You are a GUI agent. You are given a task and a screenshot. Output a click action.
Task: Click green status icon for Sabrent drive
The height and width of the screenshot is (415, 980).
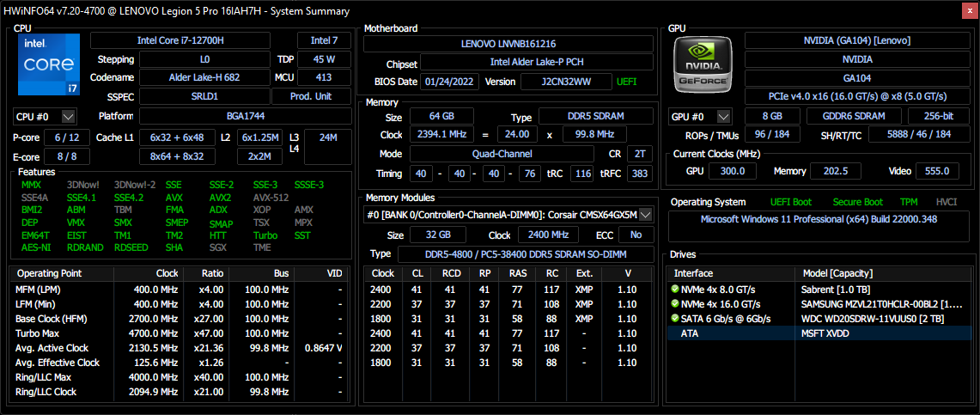(x=675, y=290)
